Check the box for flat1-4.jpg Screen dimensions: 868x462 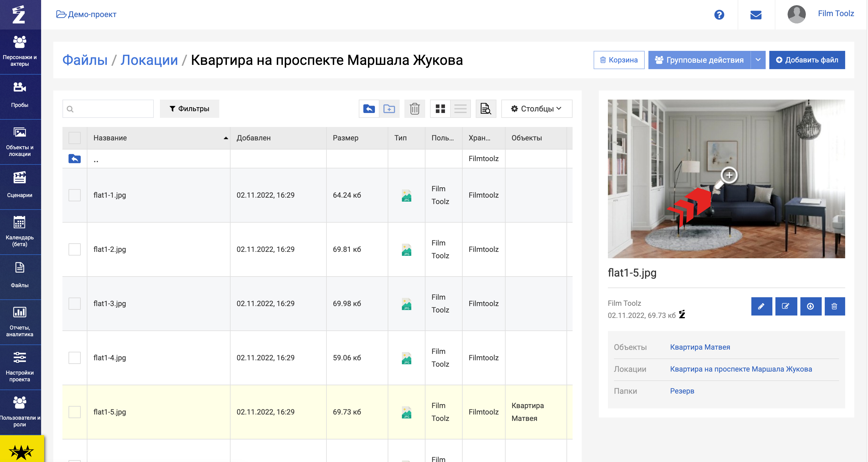point(75,358)
